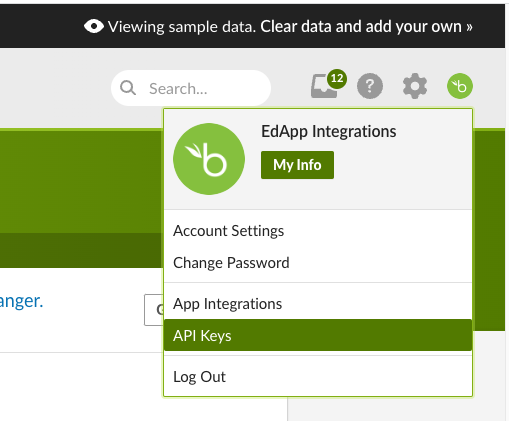The width and height of the screenshot is (509, 421).
Task: Click the blue link ending in "anger."
Action: pos(21,302)
